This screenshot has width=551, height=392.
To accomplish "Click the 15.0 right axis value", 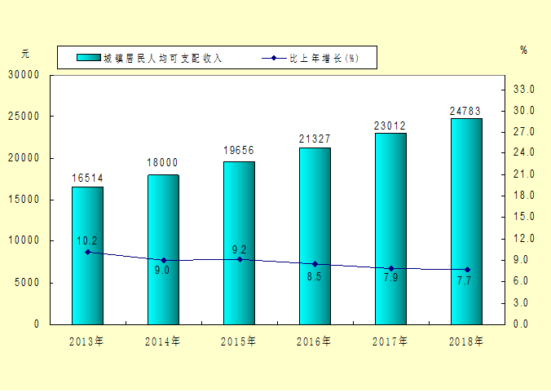I will [x=524, y=216].
